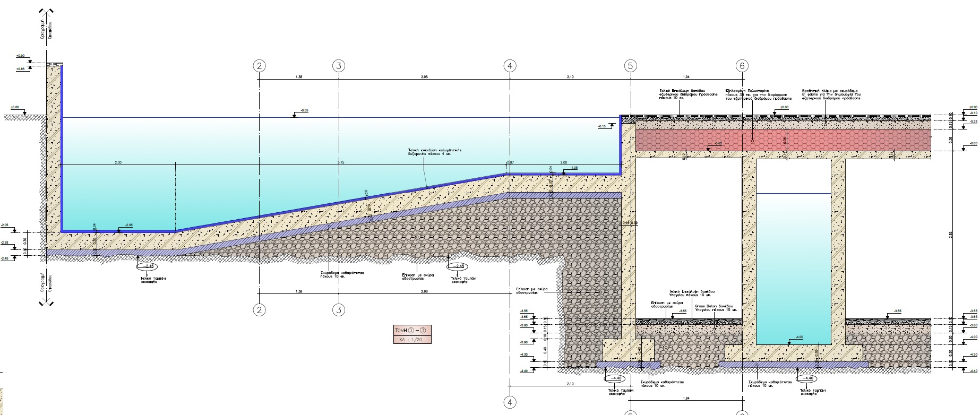Select the -3.90 elevation marker
Screen dimensions: 980x415
524,342
